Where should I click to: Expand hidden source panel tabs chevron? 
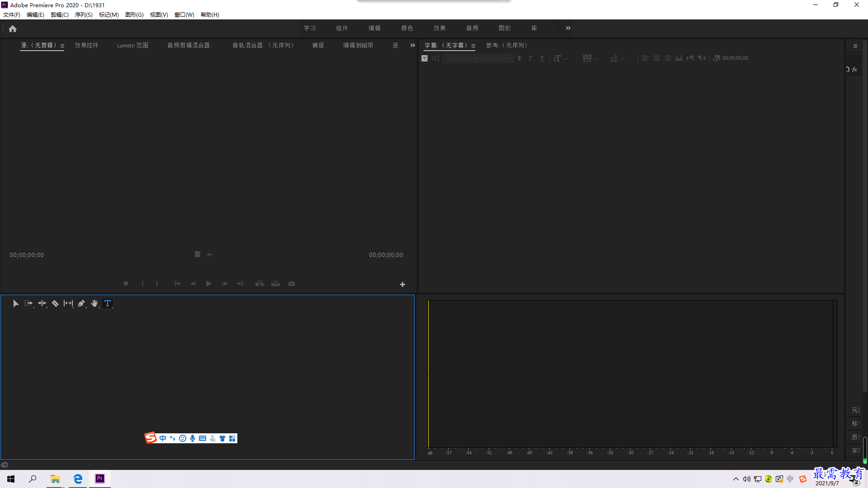[412, 46]
